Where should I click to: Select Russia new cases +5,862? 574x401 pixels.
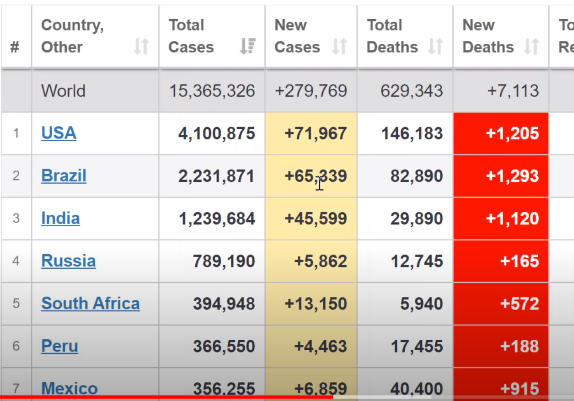(320, 261)
